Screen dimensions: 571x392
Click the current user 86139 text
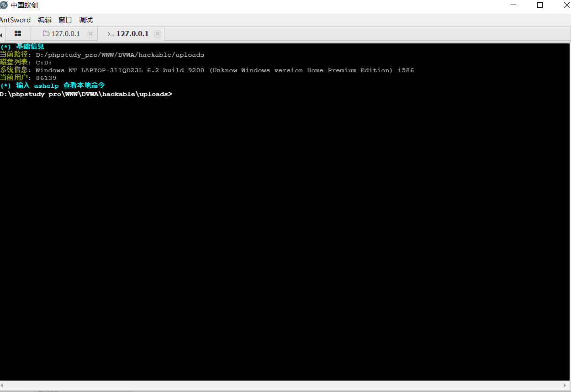pos(46,78)
